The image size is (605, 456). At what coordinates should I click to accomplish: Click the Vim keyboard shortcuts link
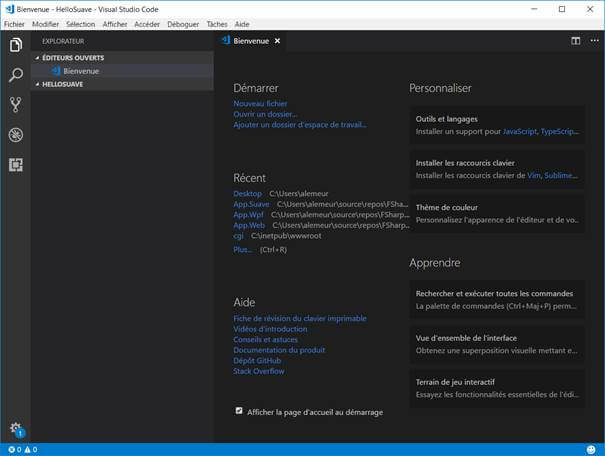[534, 176]
